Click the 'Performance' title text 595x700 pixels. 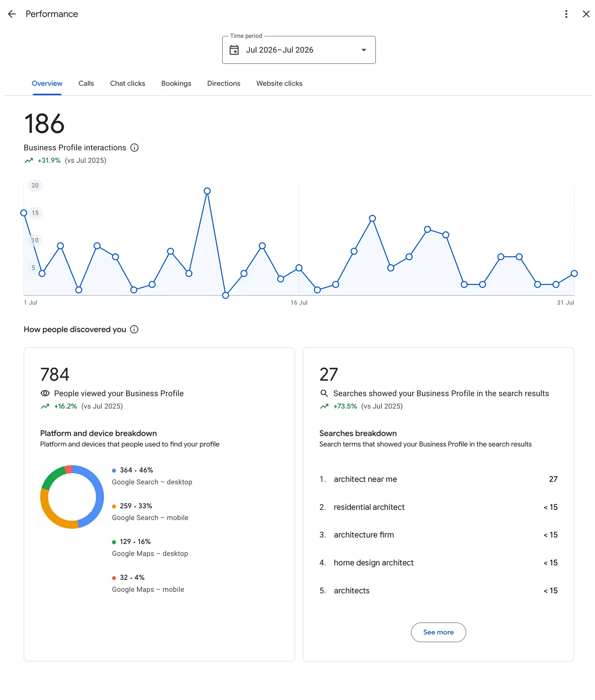[x=52, y=14]
